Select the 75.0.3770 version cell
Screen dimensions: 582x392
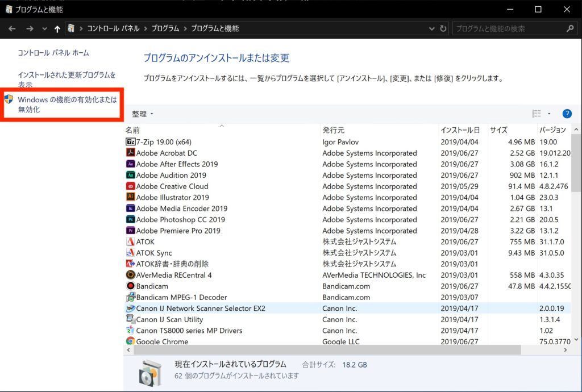tap(555, 341)
